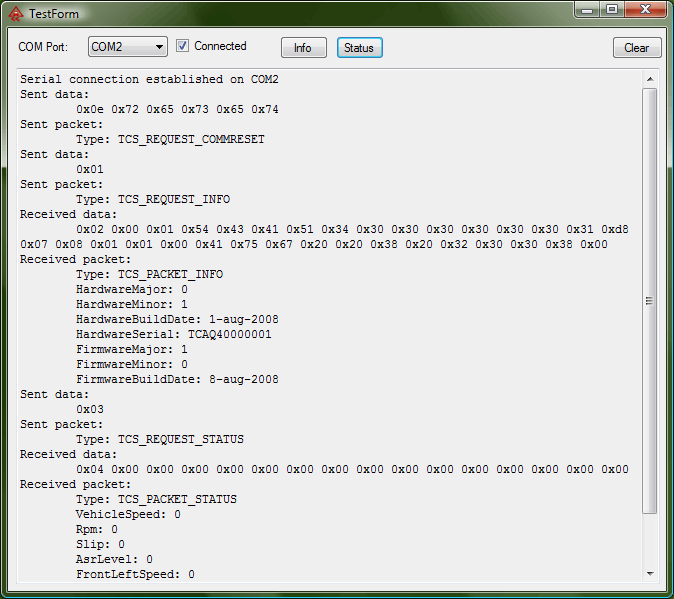Click the scrollbar up arrow

click(650, 79)
